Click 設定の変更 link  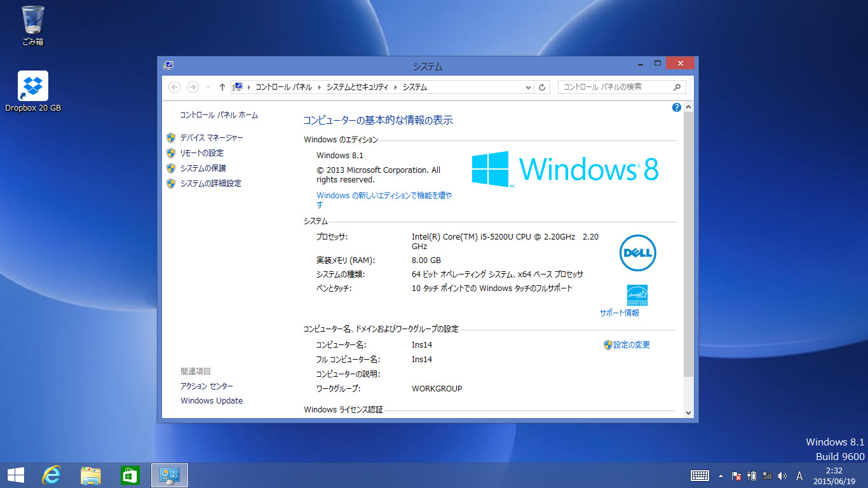[x=632, y=344]
